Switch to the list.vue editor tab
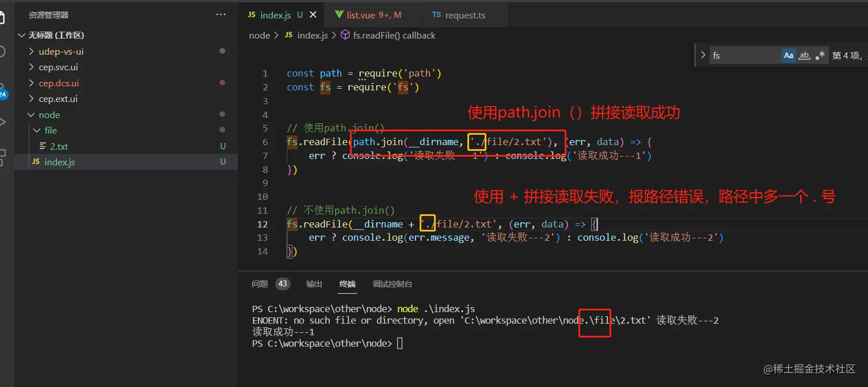Screen dimensions: 868x387 (x=372, y=15)
